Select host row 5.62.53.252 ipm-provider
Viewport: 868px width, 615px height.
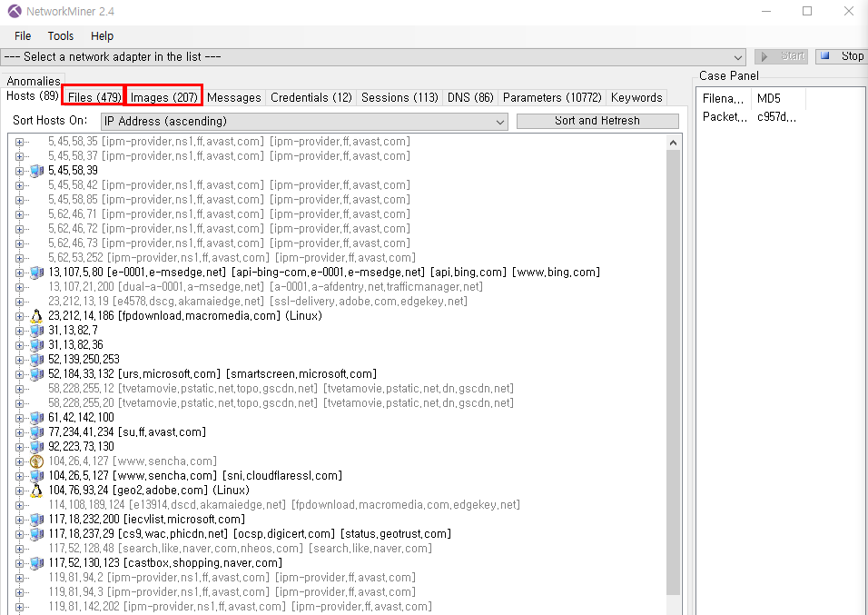point(232,258)
